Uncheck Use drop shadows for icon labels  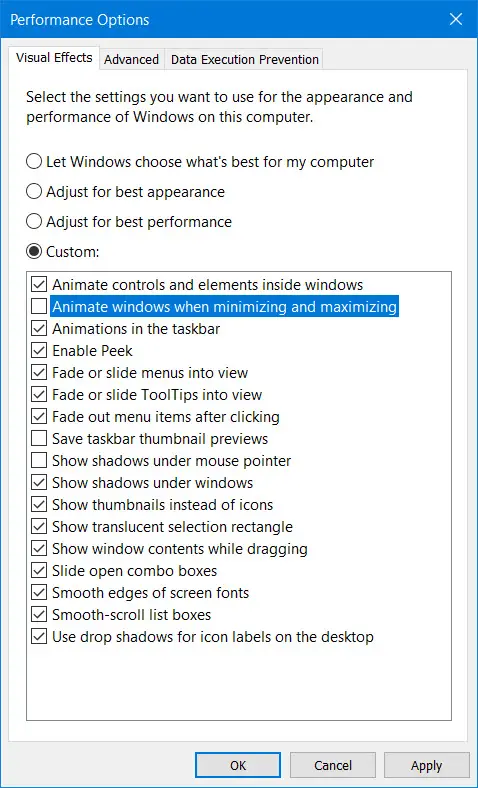point(39,637)
